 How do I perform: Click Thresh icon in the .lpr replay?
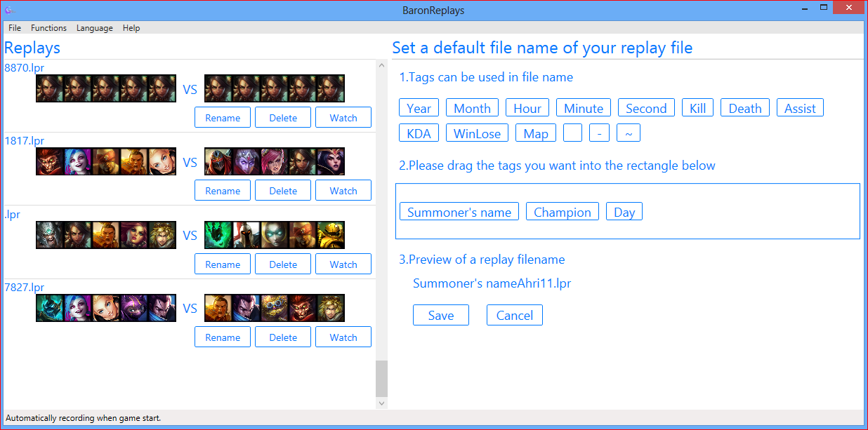pyautogui.click(x=218, y=236)
